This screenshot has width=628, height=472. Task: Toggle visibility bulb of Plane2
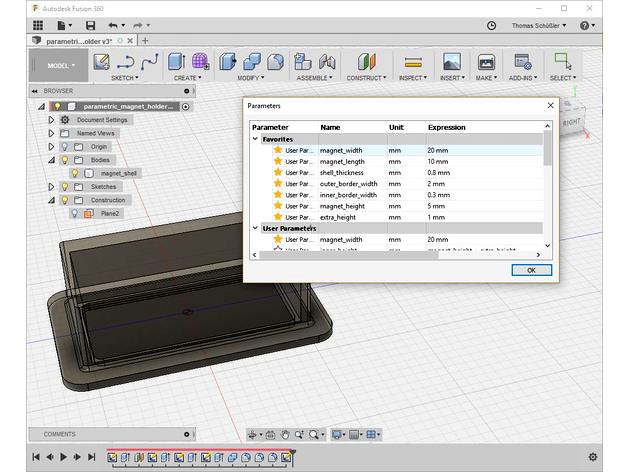75,213
